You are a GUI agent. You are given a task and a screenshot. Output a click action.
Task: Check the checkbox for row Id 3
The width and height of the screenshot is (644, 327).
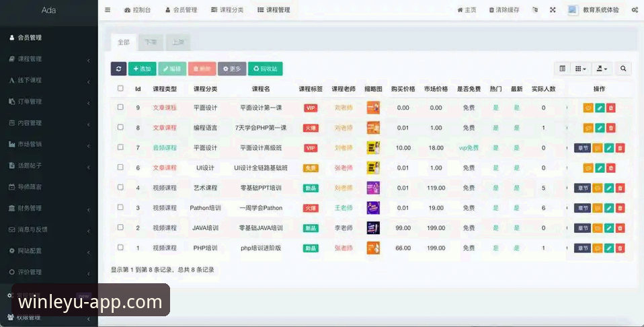click(120, 207)
